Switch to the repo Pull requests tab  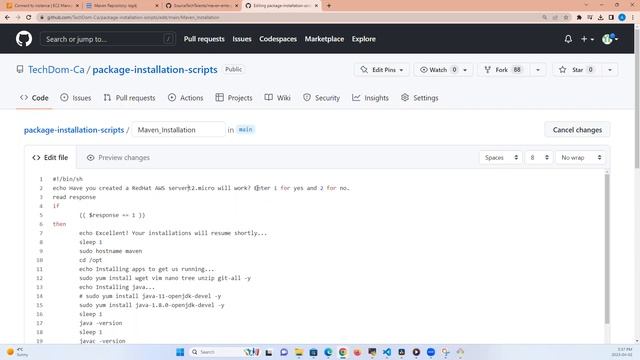pyautogui.click(x=129, y=98)
